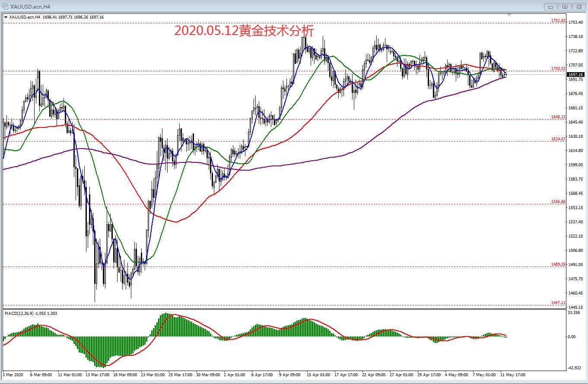Click price axis value 1506.80
This screenshot has height=384, width=588.
coord(576,251)
